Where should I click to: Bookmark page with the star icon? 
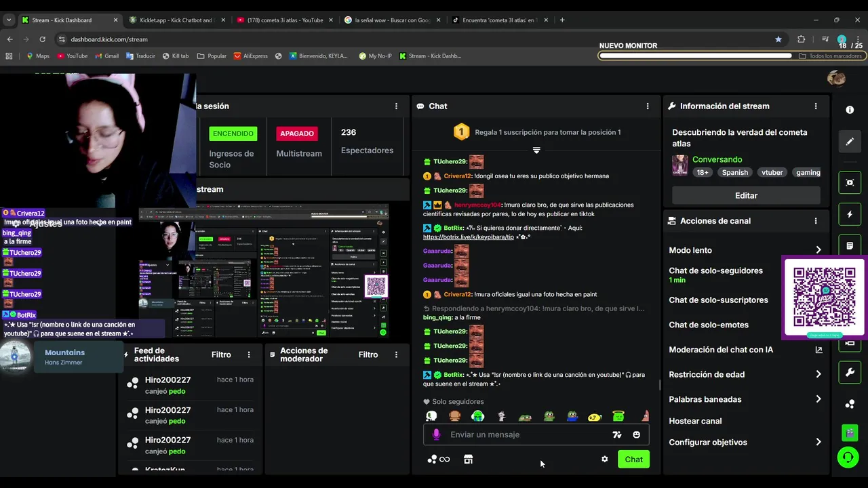(x=778, y=39)
